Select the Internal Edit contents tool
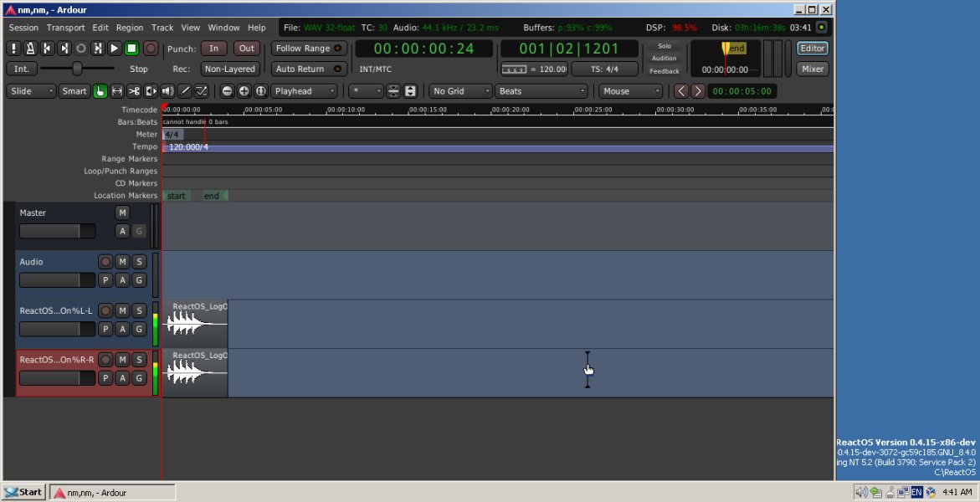 (201, 91)
